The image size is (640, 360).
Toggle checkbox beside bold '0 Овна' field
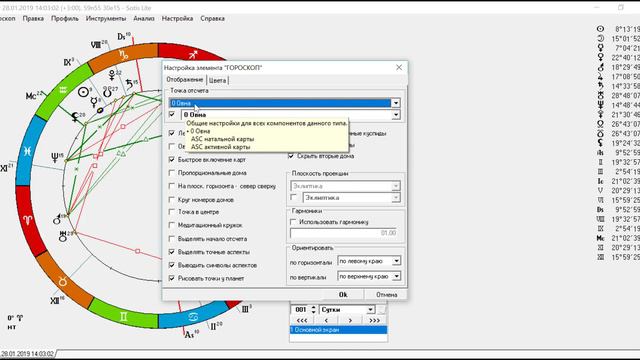tap(172, 115)
